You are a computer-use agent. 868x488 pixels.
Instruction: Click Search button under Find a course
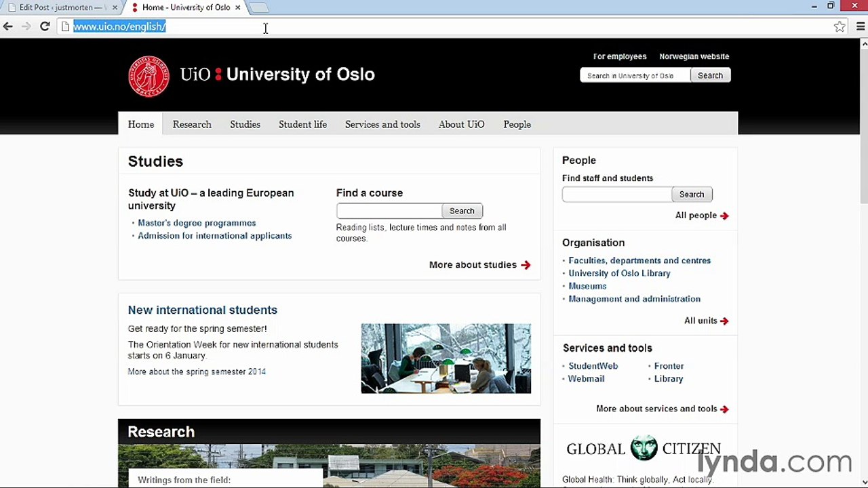click(462, 211)
